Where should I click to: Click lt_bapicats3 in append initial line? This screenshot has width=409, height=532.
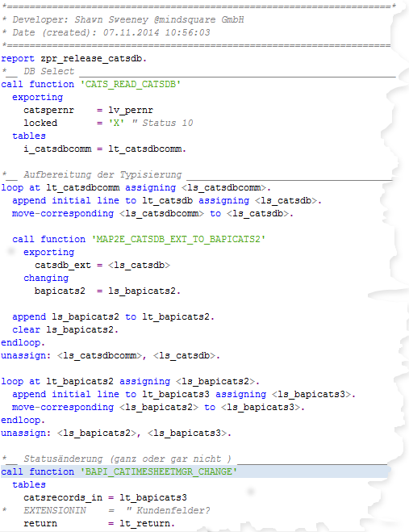point(176,394)
